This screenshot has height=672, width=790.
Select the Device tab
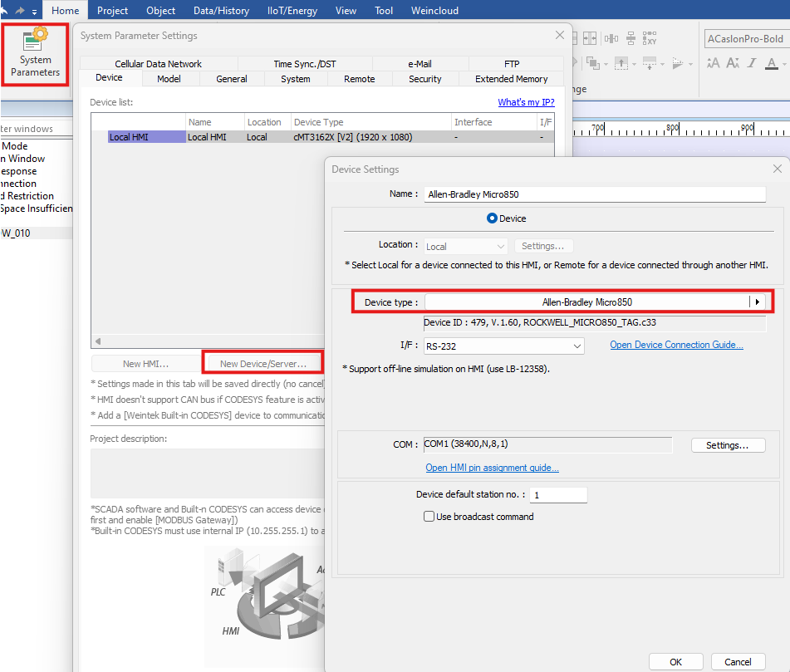(109, 77)
